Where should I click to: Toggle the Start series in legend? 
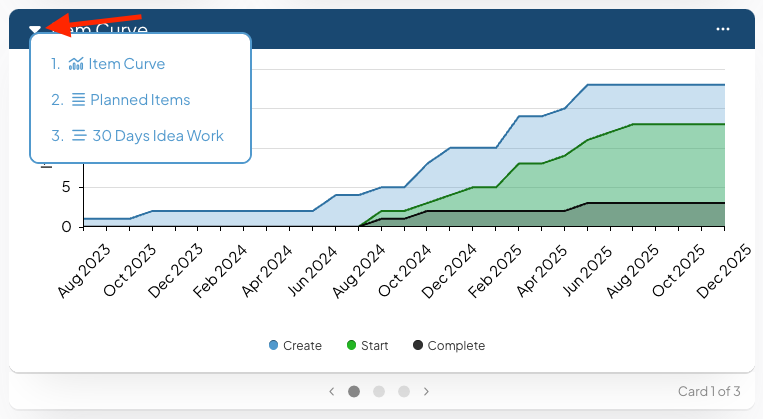(x=367, y=346)
